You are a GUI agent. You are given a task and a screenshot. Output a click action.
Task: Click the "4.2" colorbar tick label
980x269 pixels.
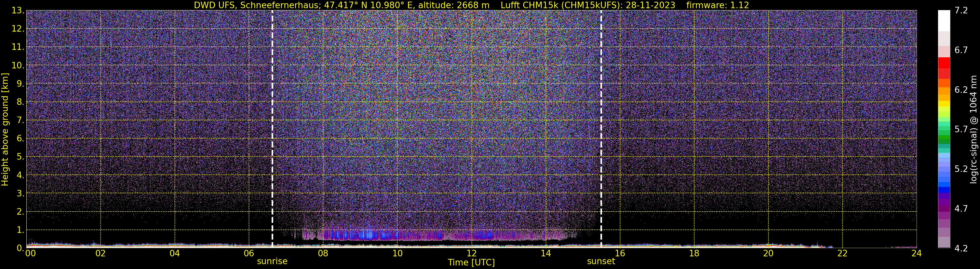961,248
